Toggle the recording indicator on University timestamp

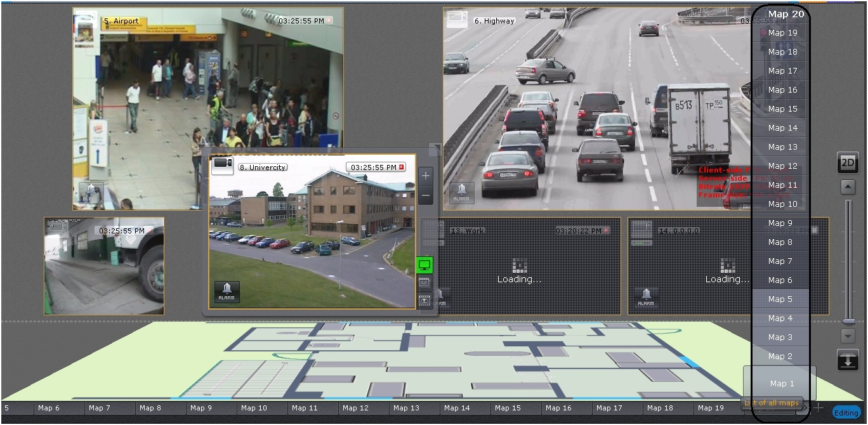click(x=401, y=167)
